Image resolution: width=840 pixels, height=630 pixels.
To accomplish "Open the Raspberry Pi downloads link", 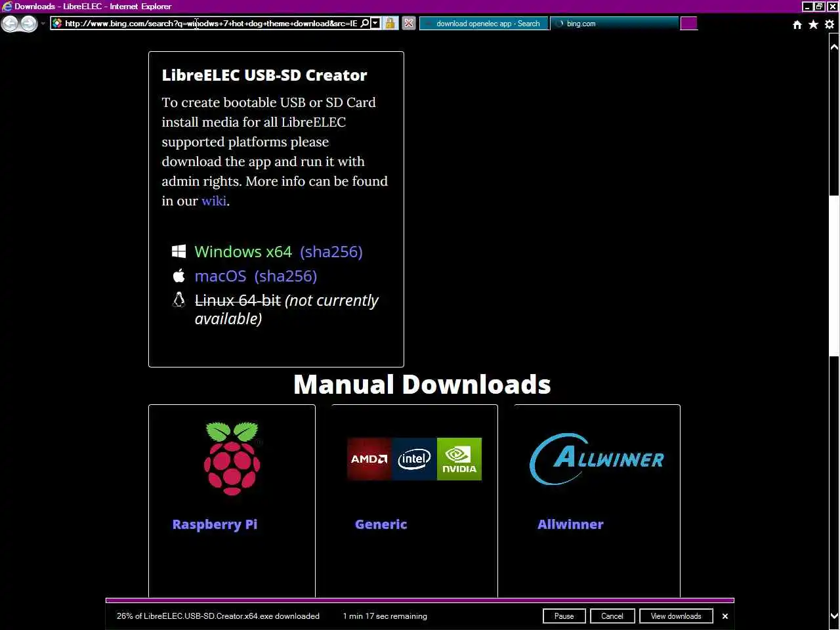I will pyautogui.click(x=215, y=524).
